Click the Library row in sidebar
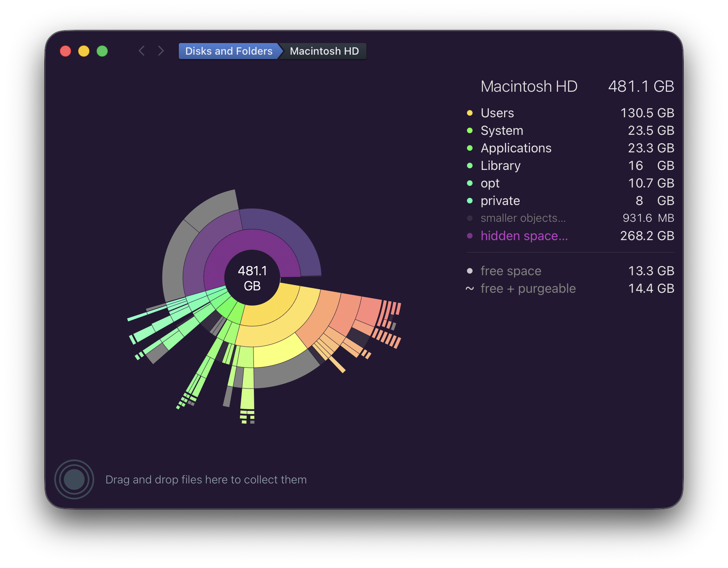The height and width of the screenshot is (568, 728). pos(500,166)
